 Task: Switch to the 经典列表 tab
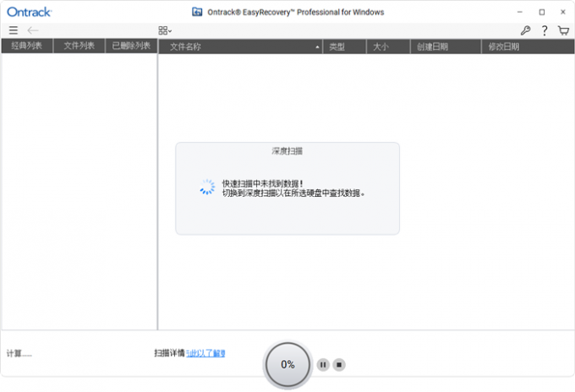tap(27, 46)
